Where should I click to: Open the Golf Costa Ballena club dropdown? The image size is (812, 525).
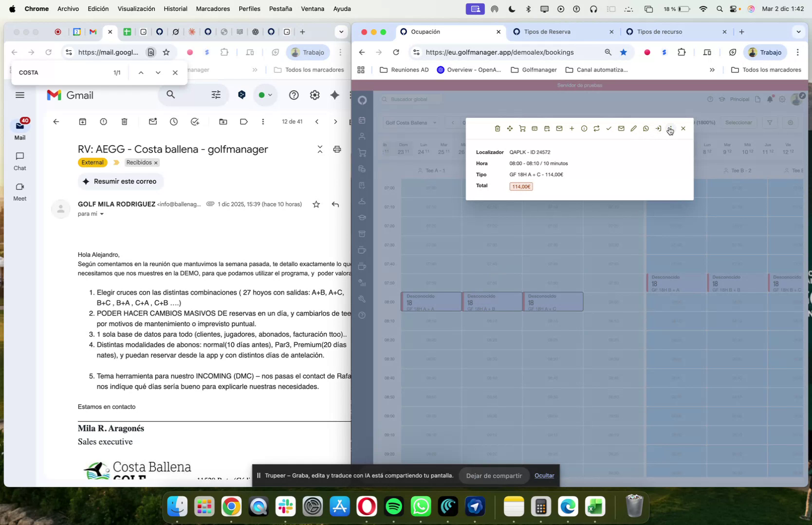(x=410, y=123)
